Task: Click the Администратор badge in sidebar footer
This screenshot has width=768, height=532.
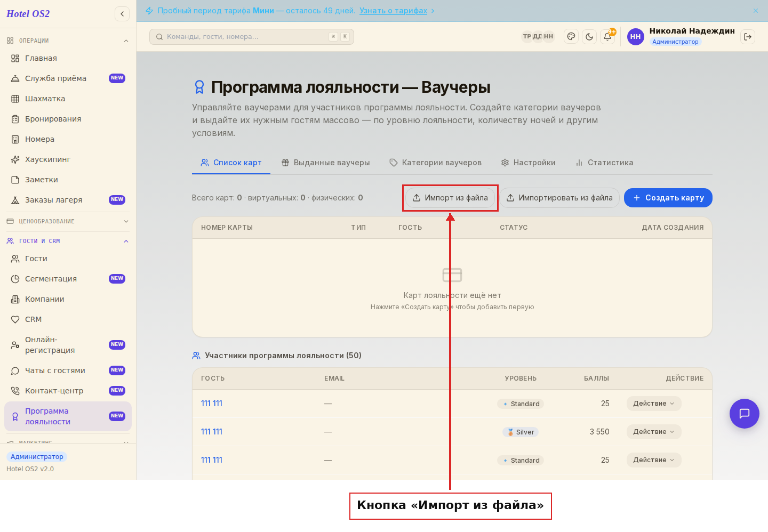Action: pyautogui.click(x=37, y=457)
